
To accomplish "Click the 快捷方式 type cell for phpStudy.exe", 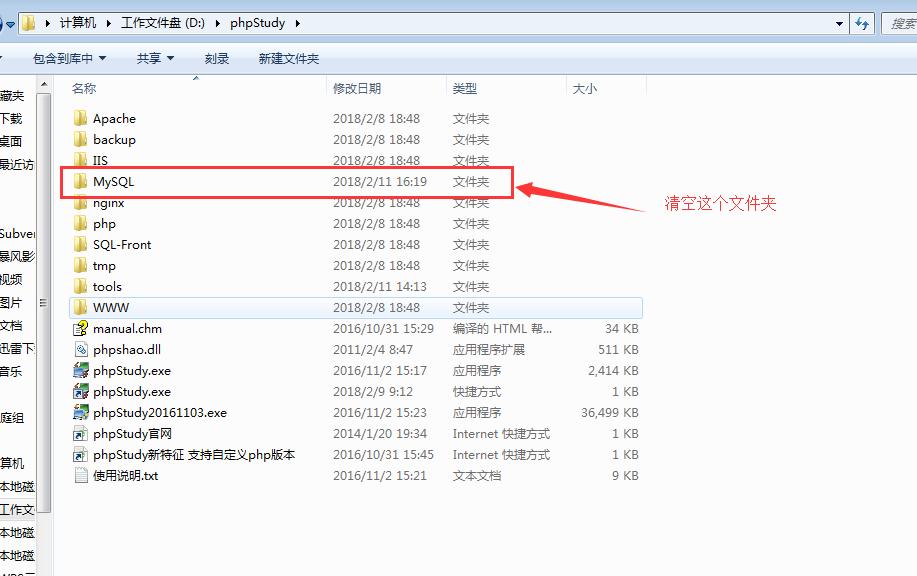I will coord(477,392).
